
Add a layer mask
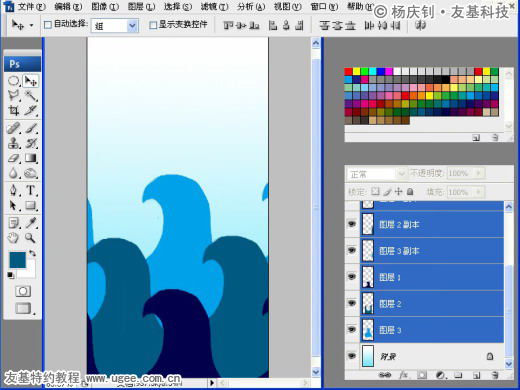point(422,375)
